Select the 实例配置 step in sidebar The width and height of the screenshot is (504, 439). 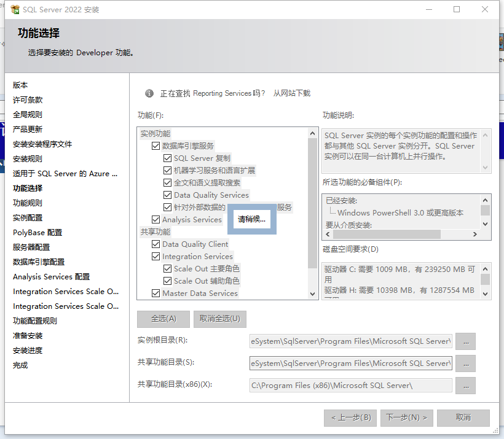[x=28, y=218]
